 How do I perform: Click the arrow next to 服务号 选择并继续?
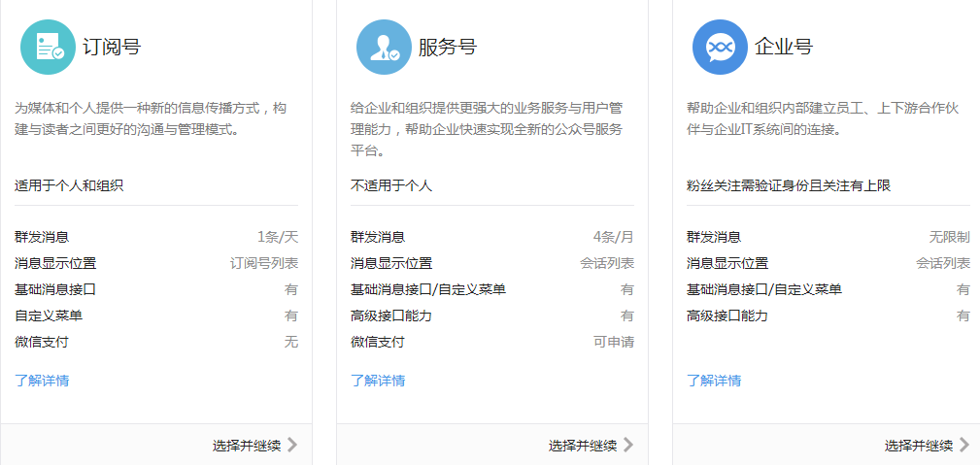click(628, 445)
